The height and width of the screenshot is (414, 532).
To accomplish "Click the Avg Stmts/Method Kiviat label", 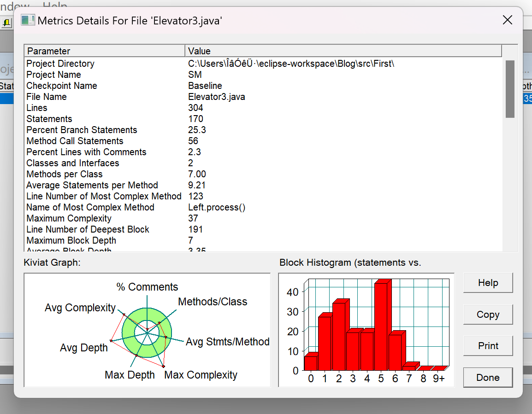I will [x=228, y=342].
